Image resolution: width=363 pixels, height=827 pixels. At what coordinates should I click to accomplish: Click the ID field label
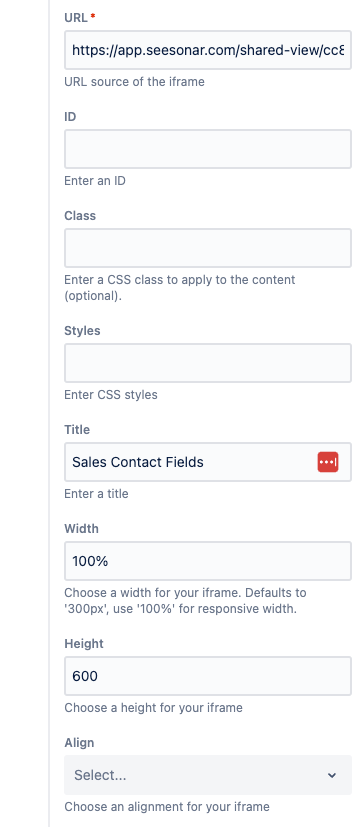pos(70,117)
